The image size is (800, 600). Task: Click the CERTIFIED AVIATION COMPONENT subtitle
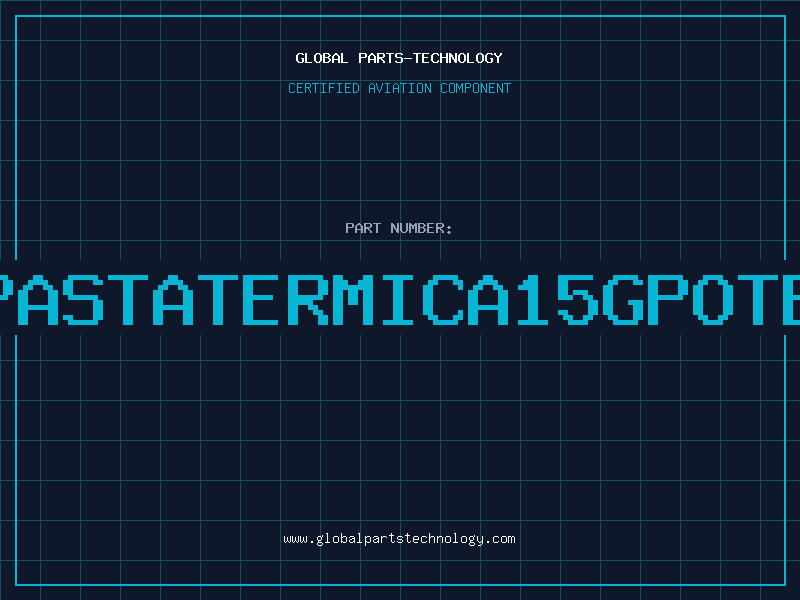point(399,88)
